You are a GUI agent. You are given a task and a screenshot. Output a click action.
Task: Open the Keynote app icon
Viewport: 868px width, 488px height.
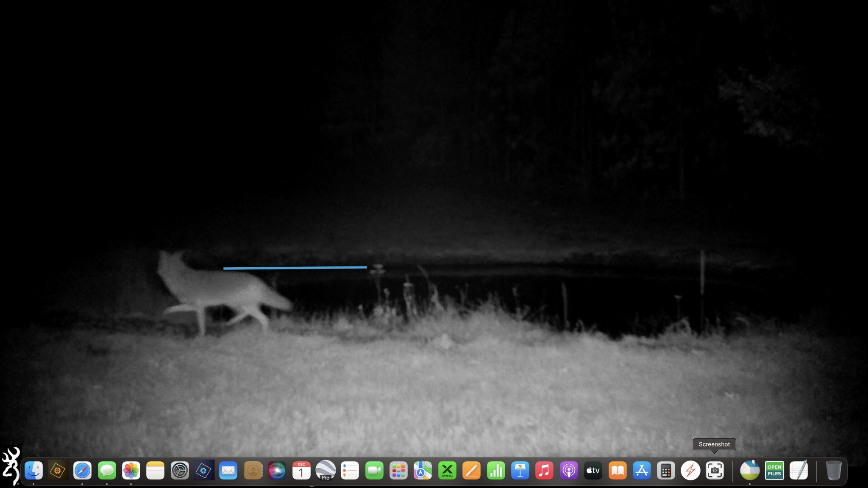click(520, 471)
